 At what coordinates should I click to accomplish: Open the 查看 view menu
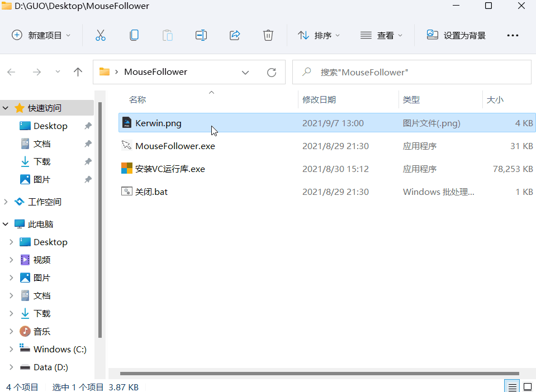382,35
